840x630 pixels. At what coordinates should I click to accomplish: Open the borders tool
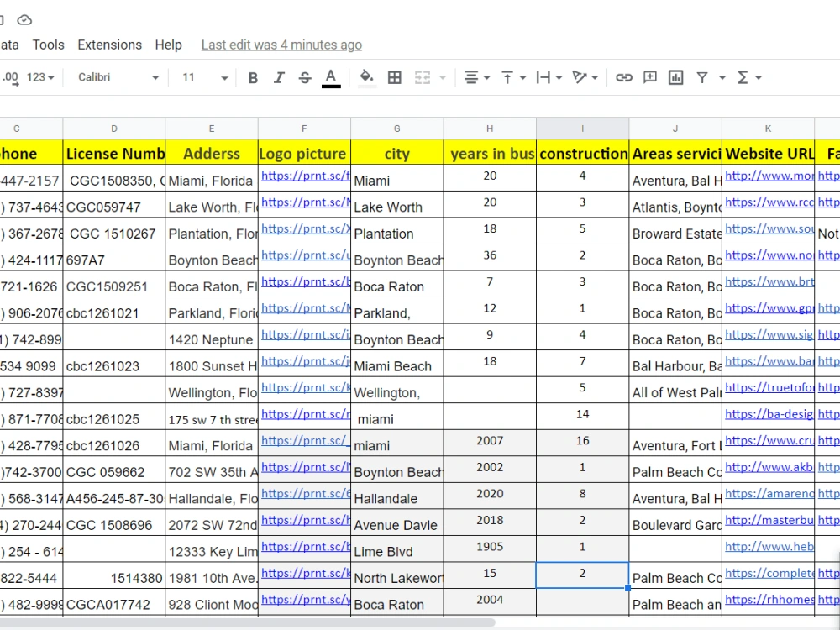395,78
